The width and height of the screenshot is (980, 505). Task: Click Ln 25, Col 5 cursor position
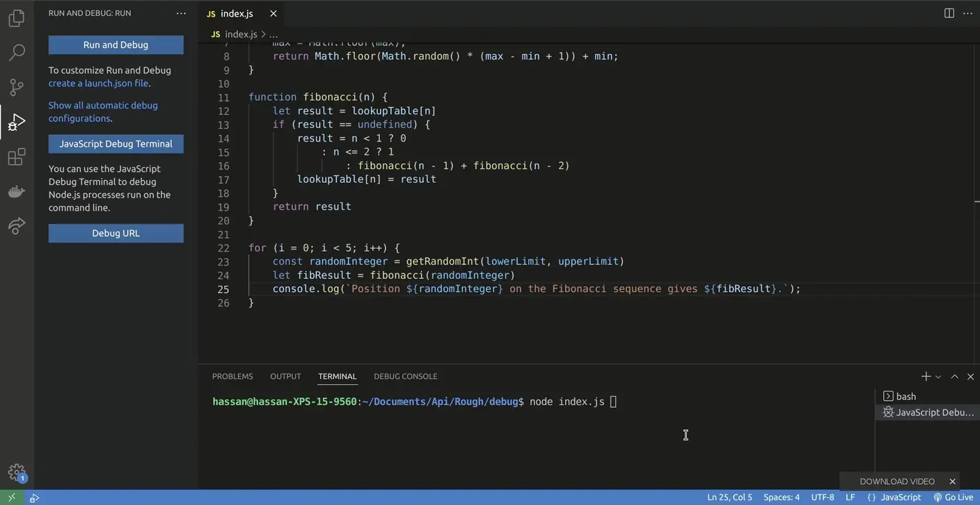[x=729, y=497]
